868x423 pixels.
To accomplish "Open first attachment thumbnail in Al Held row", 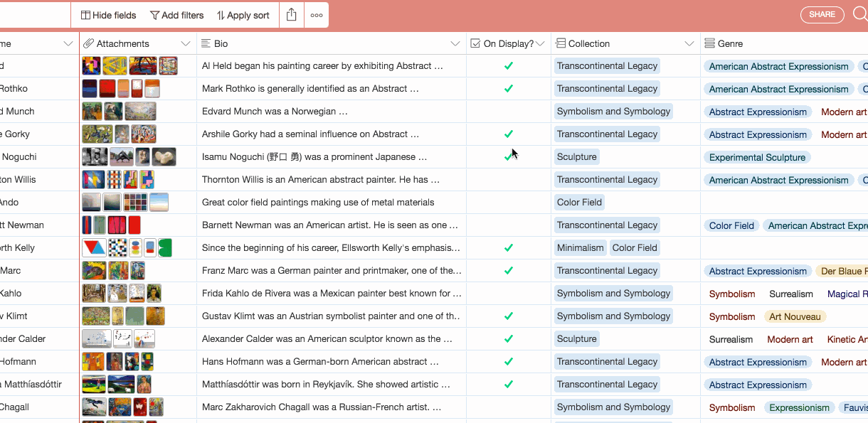I will pos(91,66).
